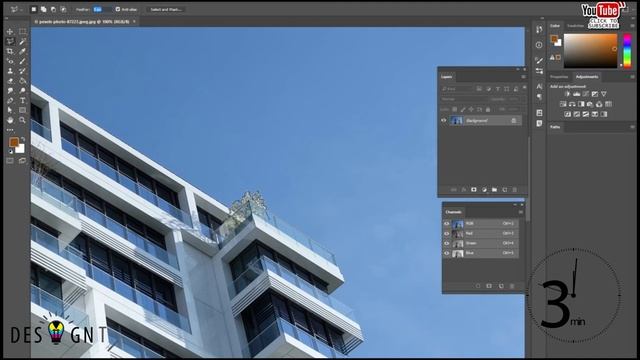This screenshot has height=360, width=640.
Task: Add a Vibrance adjustment
Action: pos(604,94)
